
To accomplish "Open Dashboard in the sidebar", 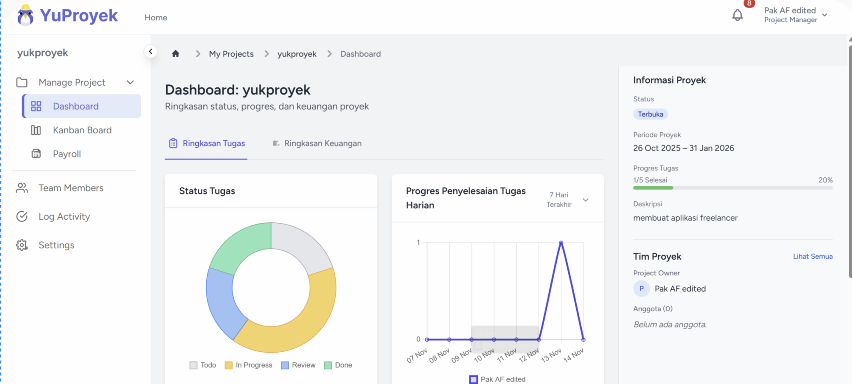I will point(82,106).
